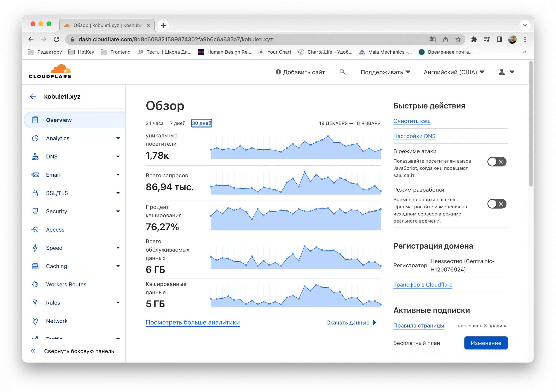The width and height of the screenshot is (556, 392).
Task: Open the Chrome three-dot menu
Action: [525, 39]
